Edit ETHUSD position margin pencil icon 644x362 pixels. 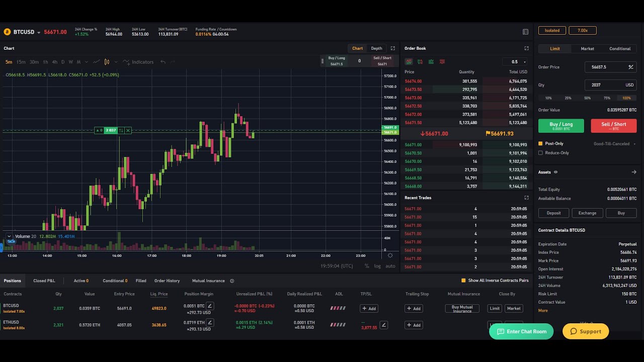point(210,322)
